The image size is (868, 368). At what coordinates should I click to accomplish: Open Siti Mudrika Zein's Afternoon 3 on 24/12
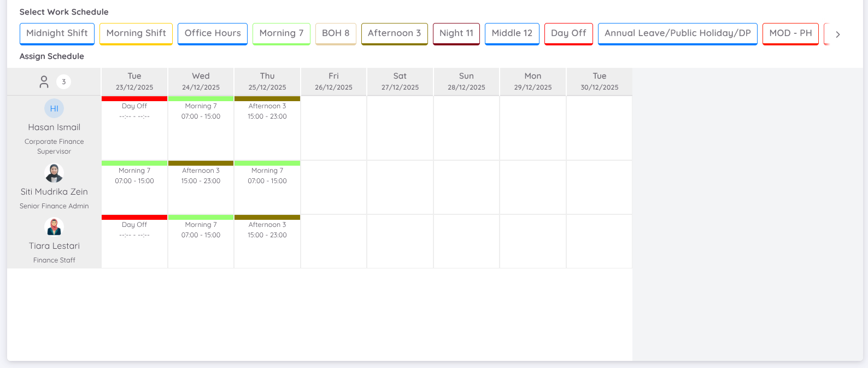pyautogui.click(x=201, y=188)
